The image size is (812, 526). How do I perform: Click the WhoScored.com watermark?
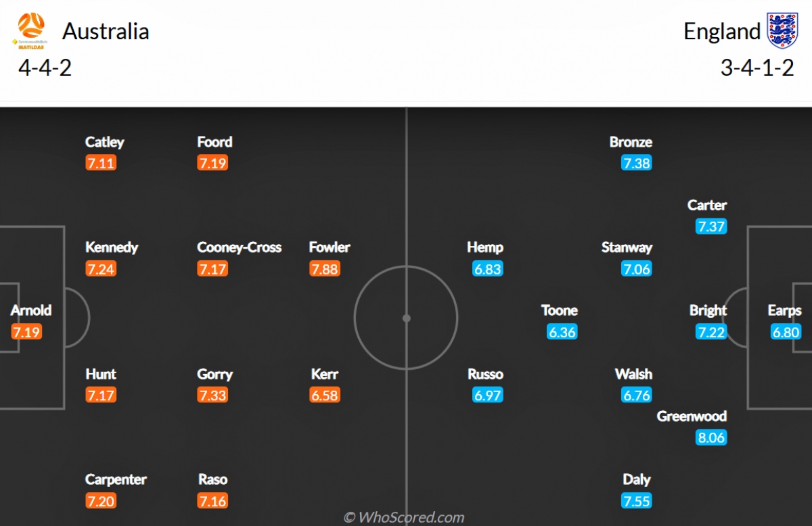point(404,517)
